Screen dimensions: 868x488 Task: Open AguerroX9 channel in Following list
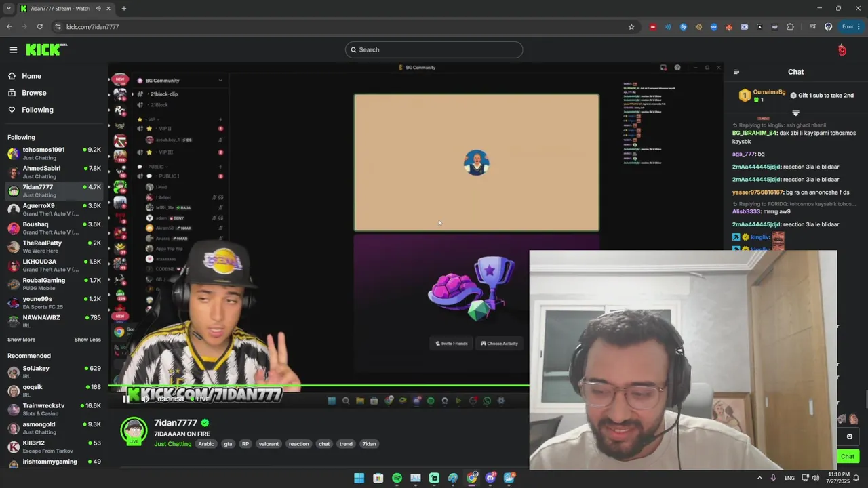point(54,209)
